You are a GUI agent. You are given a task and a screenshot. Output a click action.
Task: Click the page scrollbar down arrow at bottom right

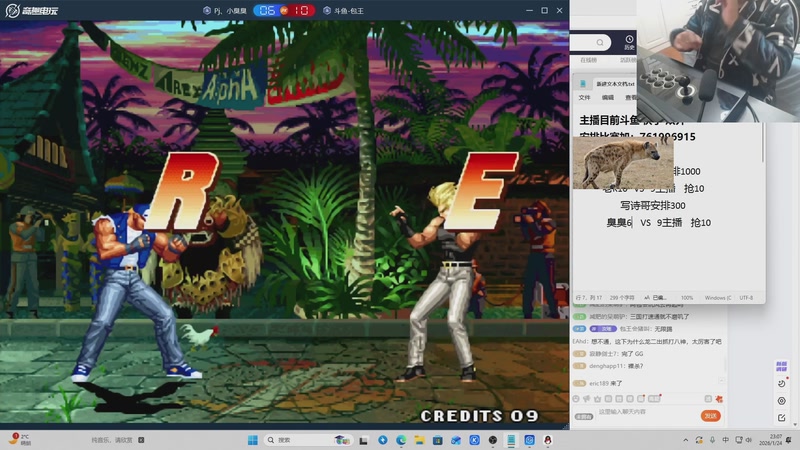click(796, 424)
